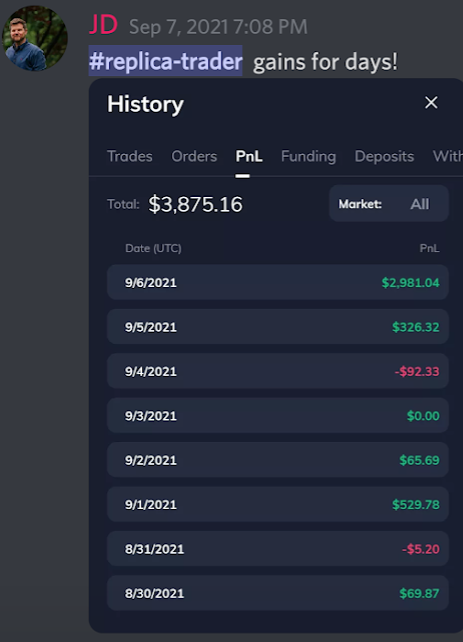The image size is (463, 642).
Task: Click the 8/31/2021 row showing -$5.20
Action: (x=278, y=549)
